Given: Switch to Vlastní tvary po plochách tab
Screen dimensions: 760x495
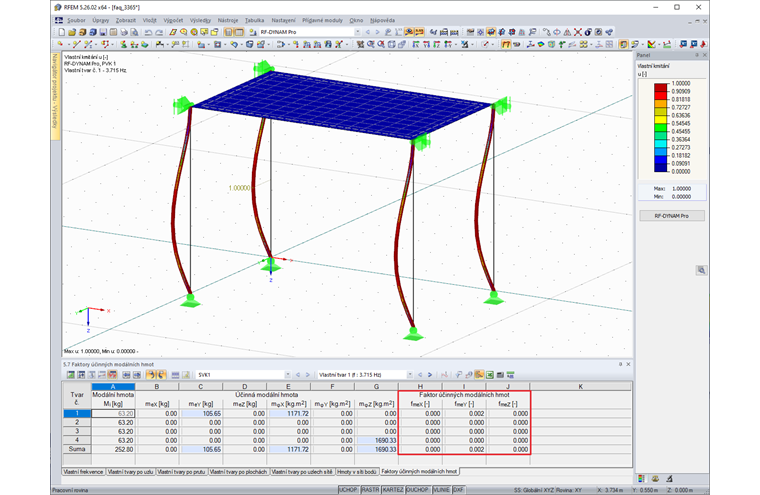Looking at the screenshot, I should [x=238, y=472].
